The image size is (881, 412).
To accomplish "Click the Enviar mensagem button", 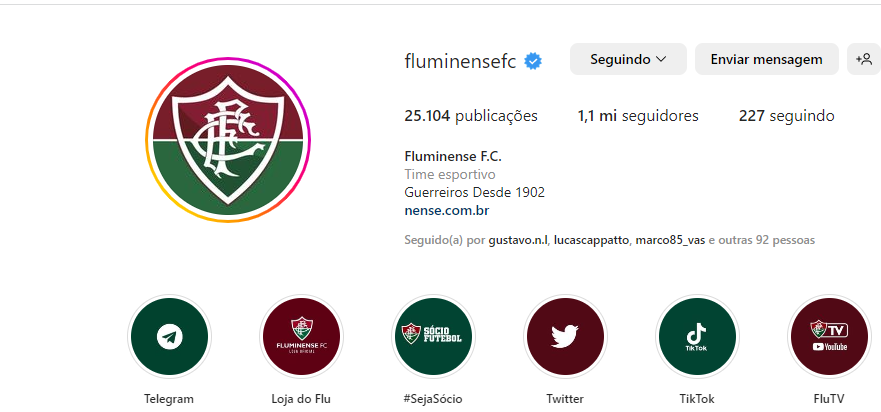I will click(x=766, y=59).
